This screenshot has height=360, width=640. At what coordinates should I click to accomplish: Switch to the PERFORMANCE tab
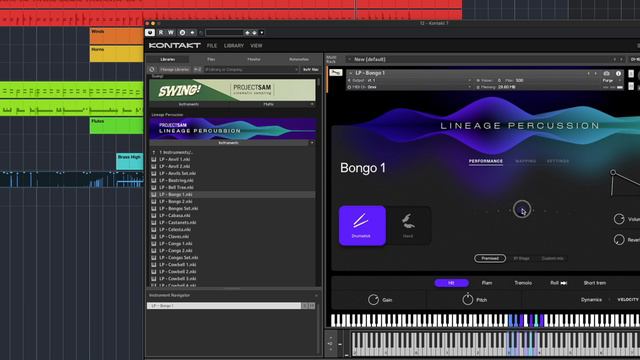pyautogui.click(x=485, y=161)
